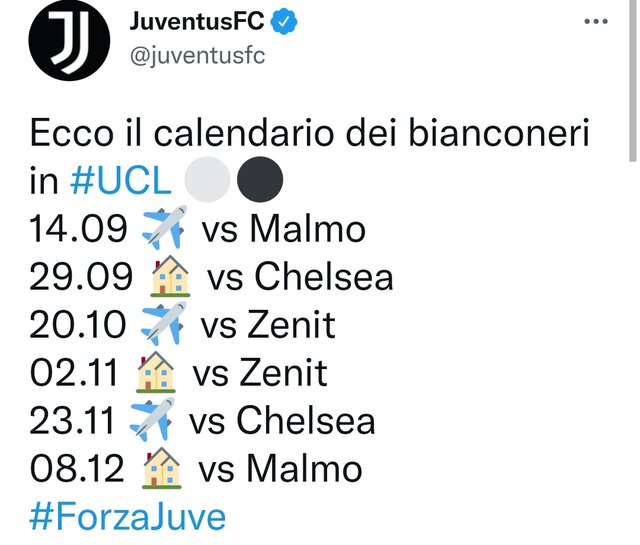The height and width of the screenshot is (545, 640).
Task: Click the vertical scrollbar on the right edge
Action: pyautogui.click(x=632, y=82)
